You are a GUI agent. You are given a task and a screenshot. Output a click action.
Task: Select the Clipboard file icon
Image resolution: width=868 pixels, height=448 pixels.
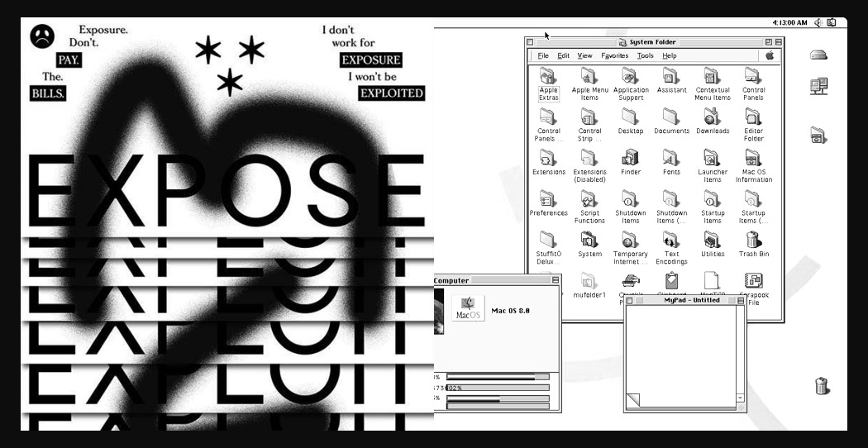tap(671, 280)
